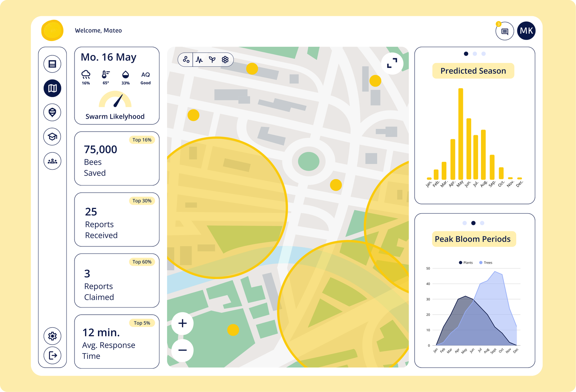Open the settings gear in the sidebar

click(x=52, y=336)
